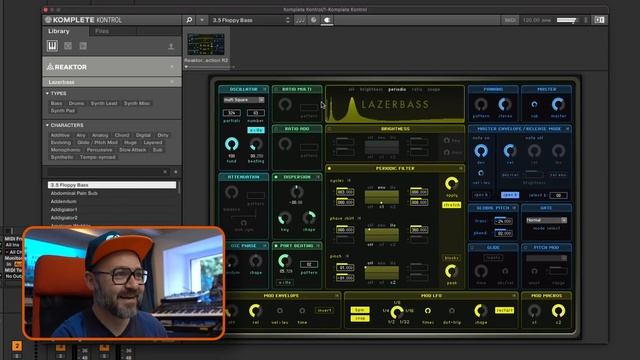This screenshot has height=360, width=640.
Task: Filter by Monophonic character tag
Action: pyautogui.click(x=65, y=150)
